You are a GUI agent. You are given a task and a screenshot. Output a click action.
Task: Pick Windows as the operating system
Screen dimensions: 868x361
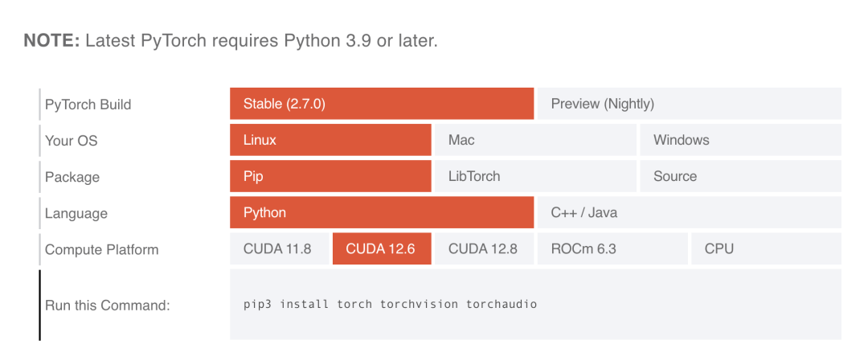pos(740,140)
